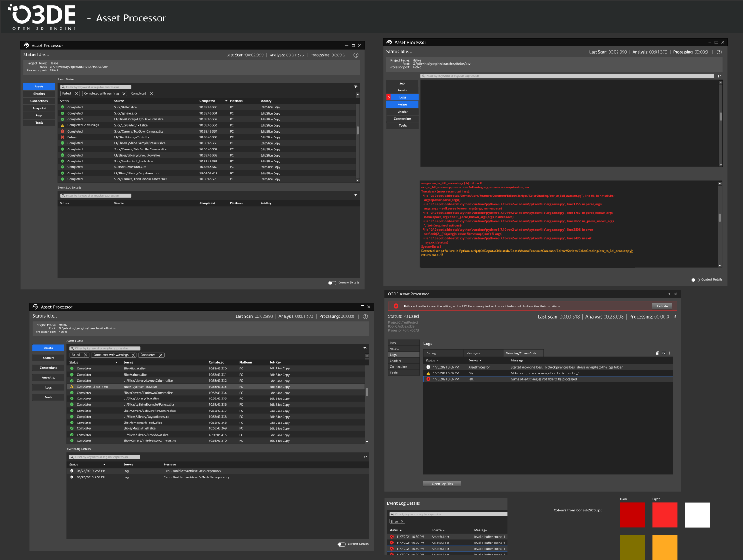Toggle Context Details in bottom-left window
This screenshot has height=560, width=743.
[x=341, y=544]
